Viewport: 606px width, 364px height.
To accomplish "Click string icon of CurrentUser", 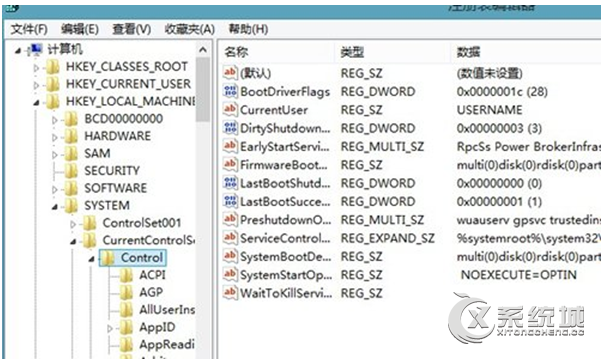I will (230, 109).
